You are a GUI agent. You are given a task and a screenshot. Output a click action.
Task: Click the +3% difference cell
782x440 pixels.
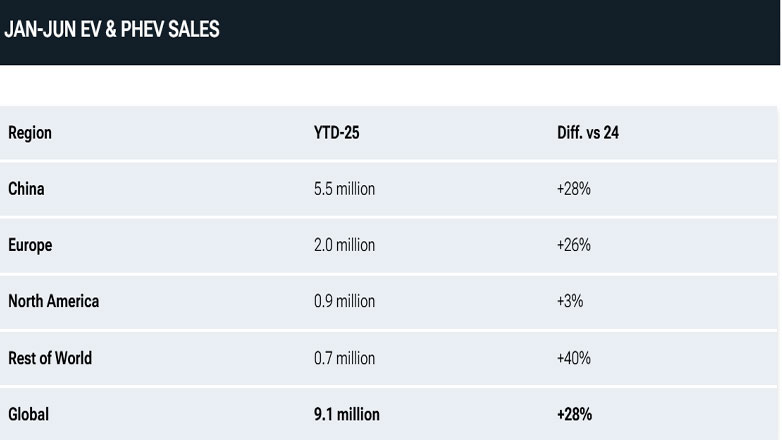point(570,301)
